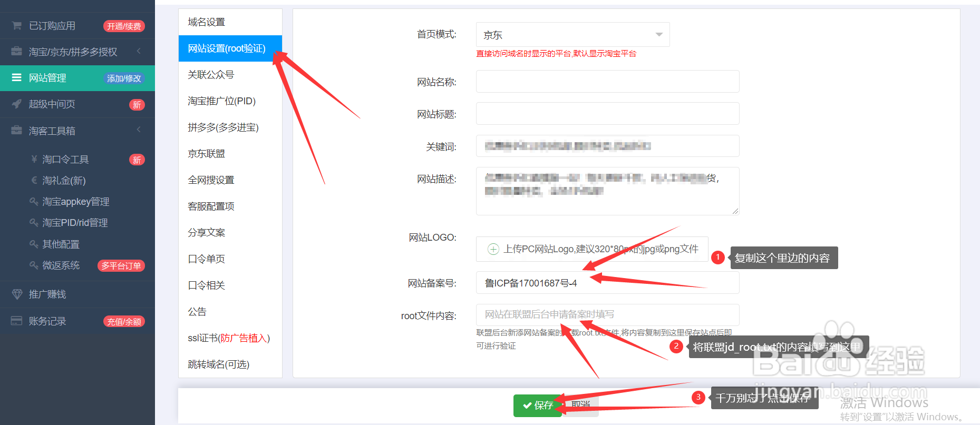Click the yen icon beside 淘口令工具
This screenshot has height=425, width=980.
coord(34,159)
